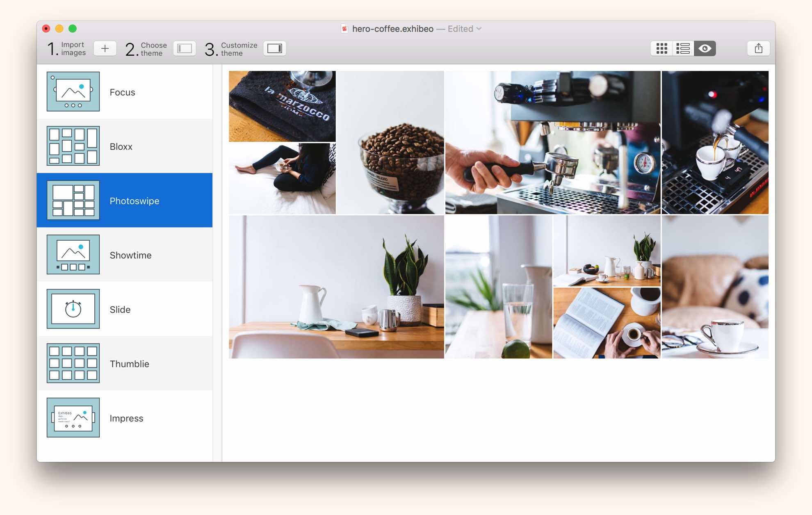Toggle the Customize theme right panel

click(274, 48)
